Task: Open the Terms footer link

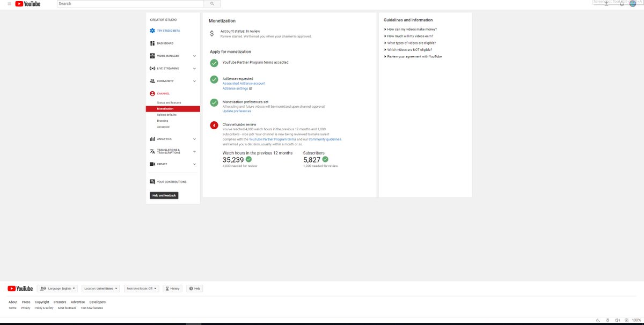Action: click(x=12, y=308)
